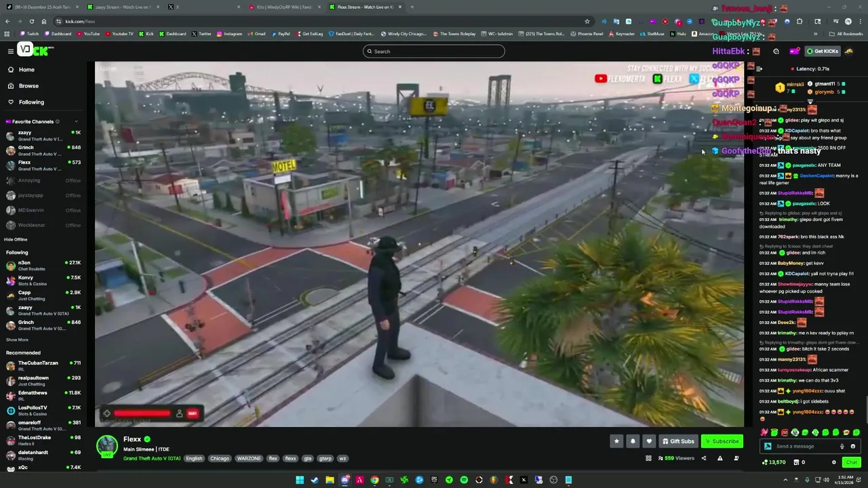Open a new browser tab with plus
This screenshot has width=868, height=488.
(x=412, y=7)
